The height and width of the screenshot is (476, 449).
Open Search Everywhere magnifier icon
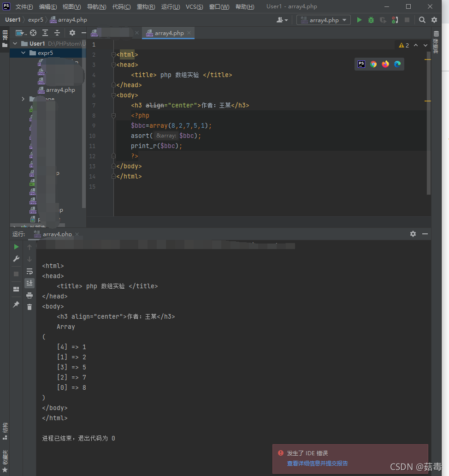pyautogui.click(x=422, y=20)
